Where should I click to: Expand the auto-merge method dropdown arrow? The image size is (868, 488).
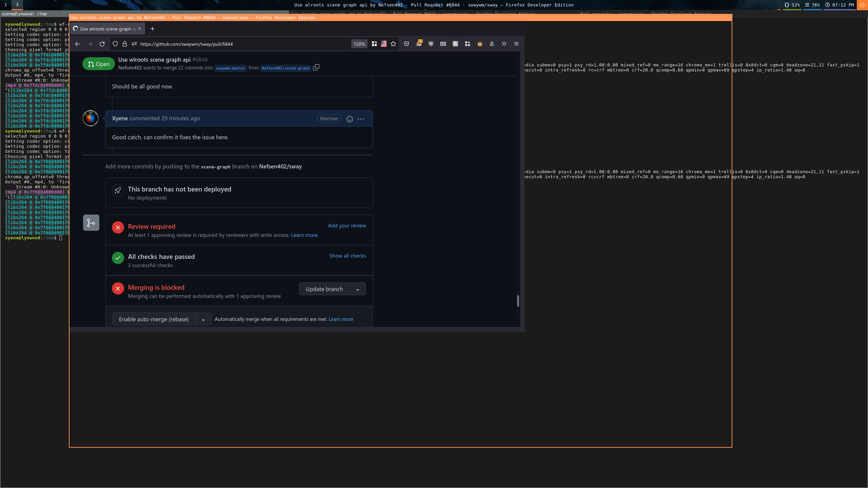203,320
